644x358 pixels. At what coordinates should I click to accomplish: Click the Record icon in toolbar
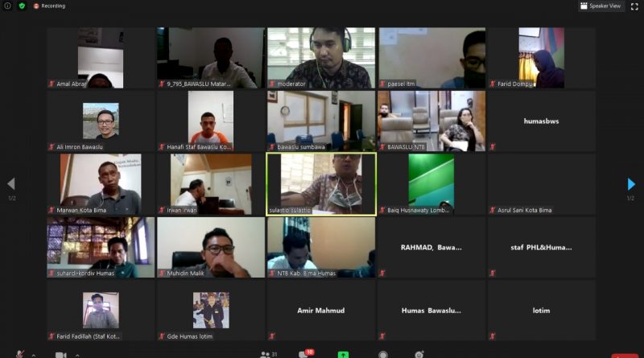(383, 355)
